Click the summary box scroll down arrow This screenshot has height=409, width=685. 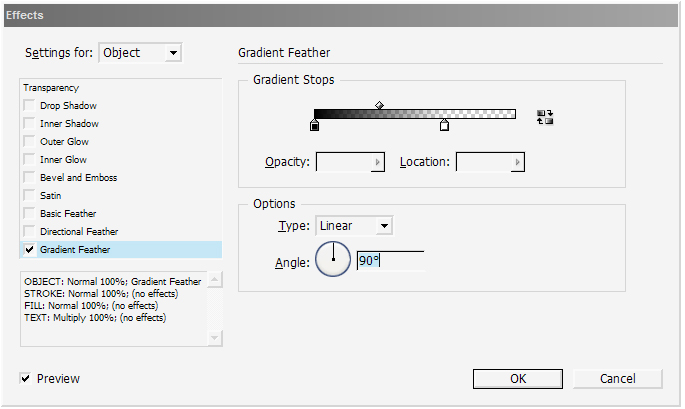(214, 338)
